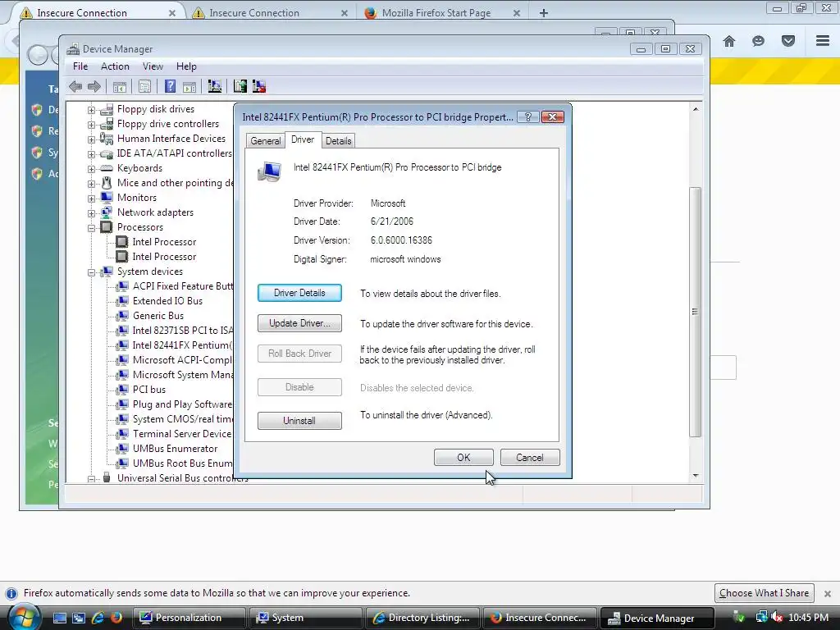Image resolution: width=840 pixels, height=630 pixels.
Task: Switch to Personalization taskbar window
Action: (x=188, y=618)
